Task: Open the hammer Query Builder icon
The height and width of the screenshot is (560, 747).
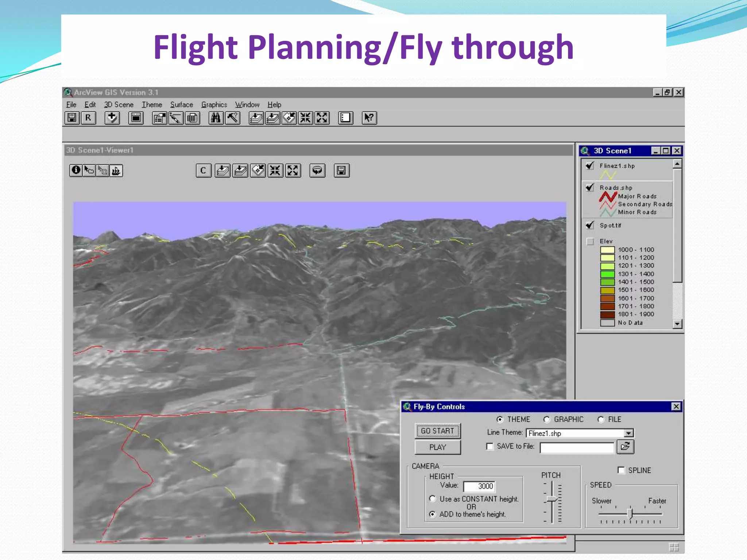Action: pyautogui.click(x=232, y=118)
